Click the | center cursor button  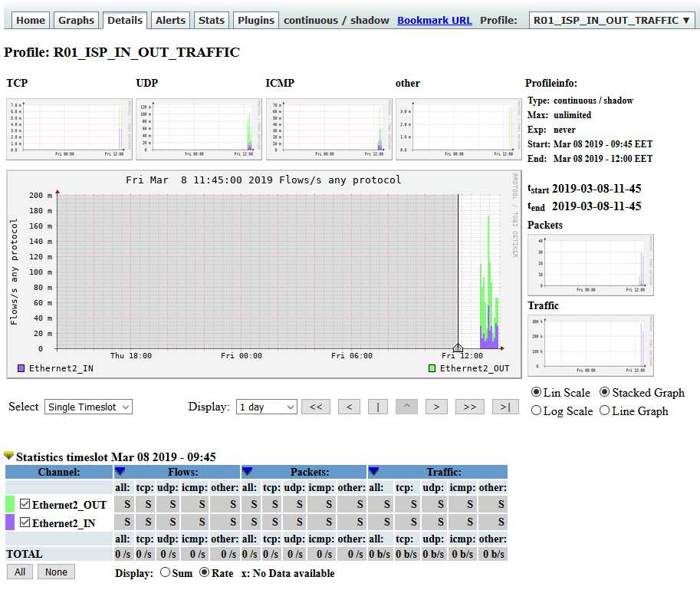(x=378, y=407)
